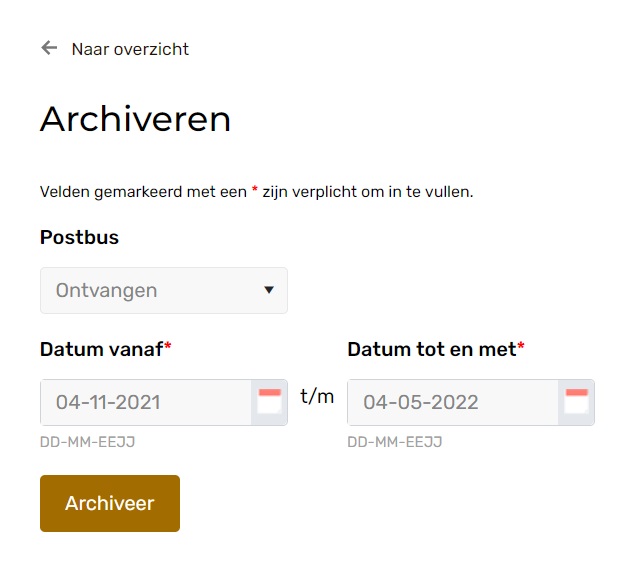The width and height of the screenshot is (640, 574).
Task: Click the Datum tot en met label
Action: pyautogui.click(x=432, y=349)
